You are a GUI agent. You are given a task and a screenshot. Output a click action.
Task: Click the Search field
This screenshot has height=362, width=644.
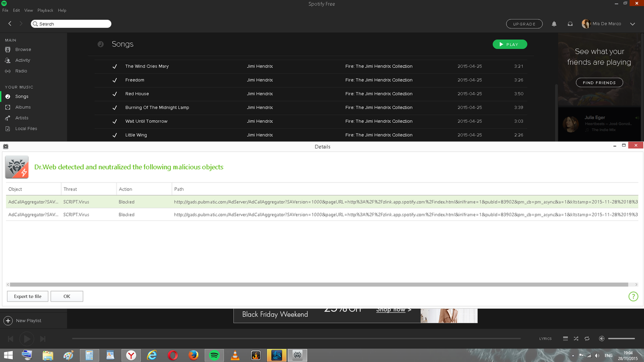(x=71, y=24)
